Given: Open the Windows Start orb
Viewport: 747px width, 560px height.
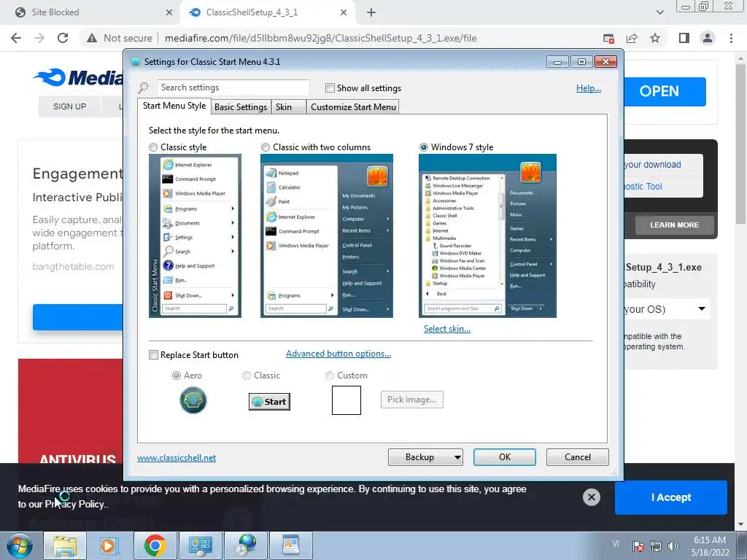Looking at the screenshot, I should 20,545.
